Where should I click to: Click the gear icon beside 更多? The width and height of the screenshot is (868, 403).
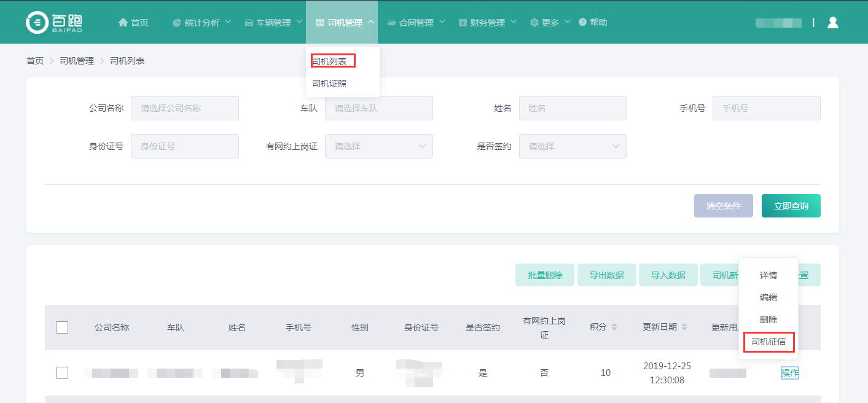pos(534,23)
